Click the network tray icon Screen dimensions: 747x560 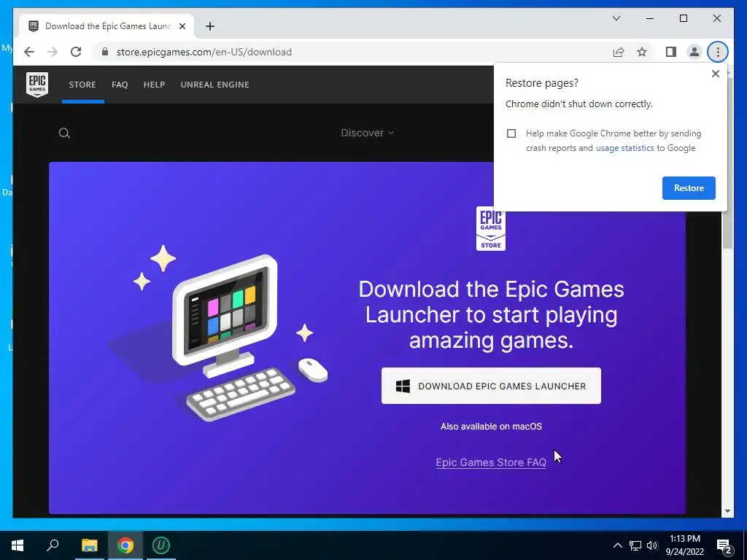(x=635, y=545)
